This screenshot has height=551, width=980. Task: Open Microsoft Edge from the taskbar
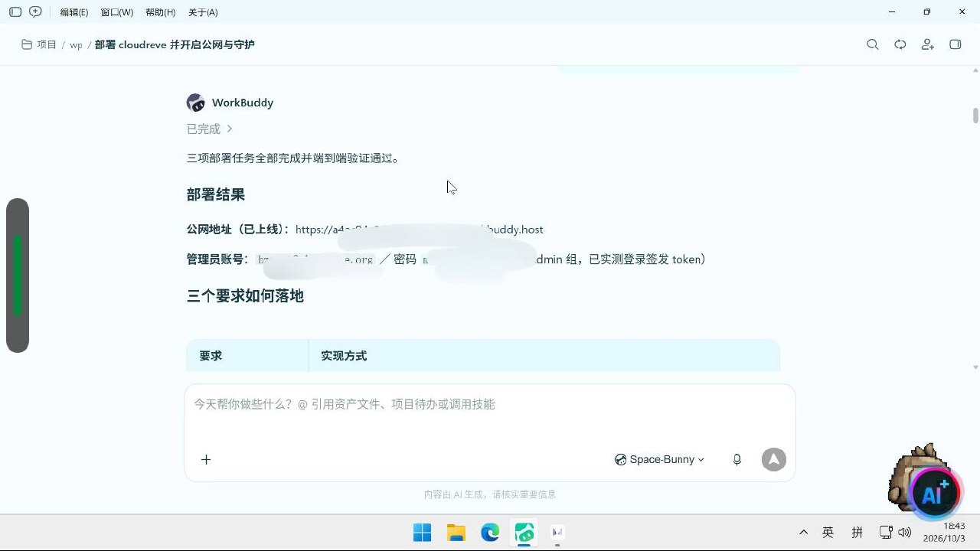(490, 532)
